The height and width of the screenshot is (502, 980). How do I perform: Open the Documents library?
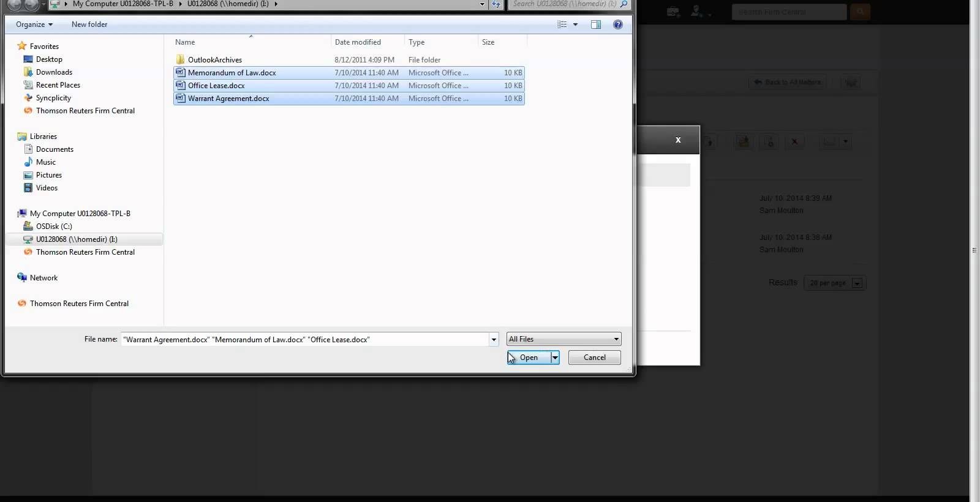(55, 149)
